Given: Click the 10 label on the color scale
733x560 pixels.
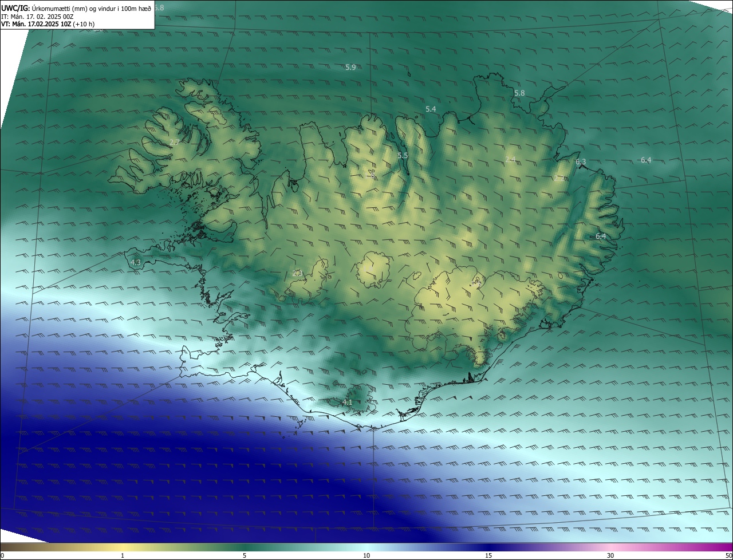Looking at the screenshot, I should click(366, 555).
